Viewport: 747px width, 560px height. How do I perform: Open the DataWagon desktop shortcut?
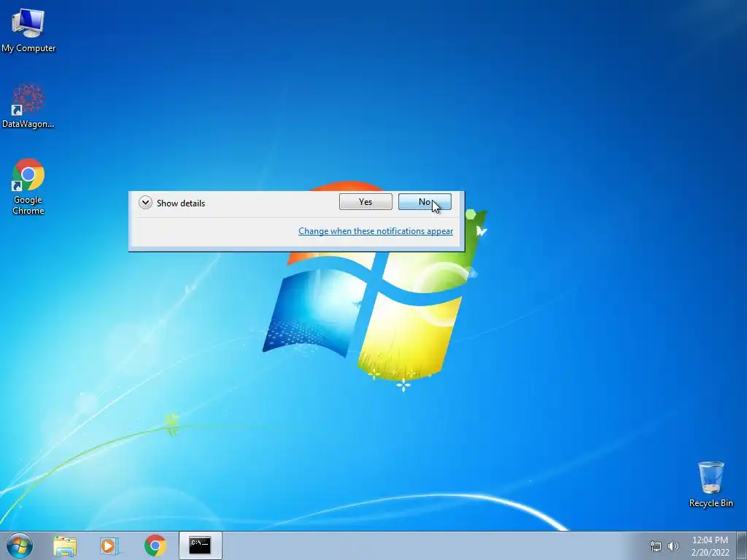28,106
